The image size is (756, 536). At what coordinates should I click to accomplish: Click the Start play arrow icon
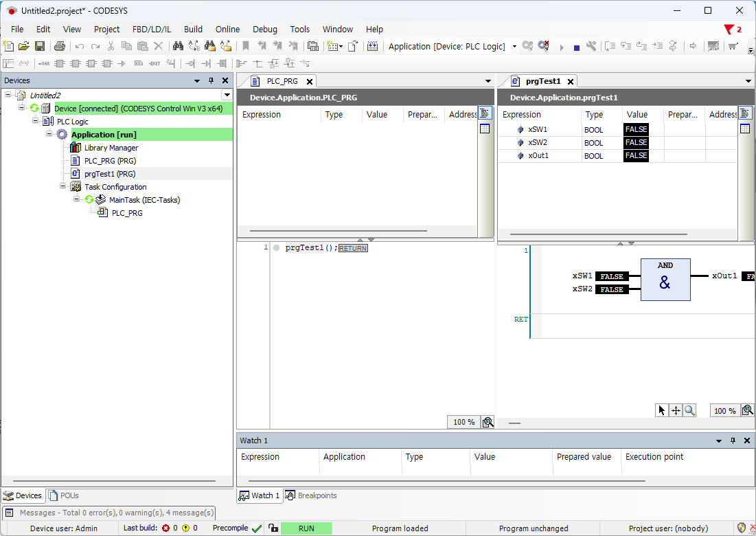[561, 47]
